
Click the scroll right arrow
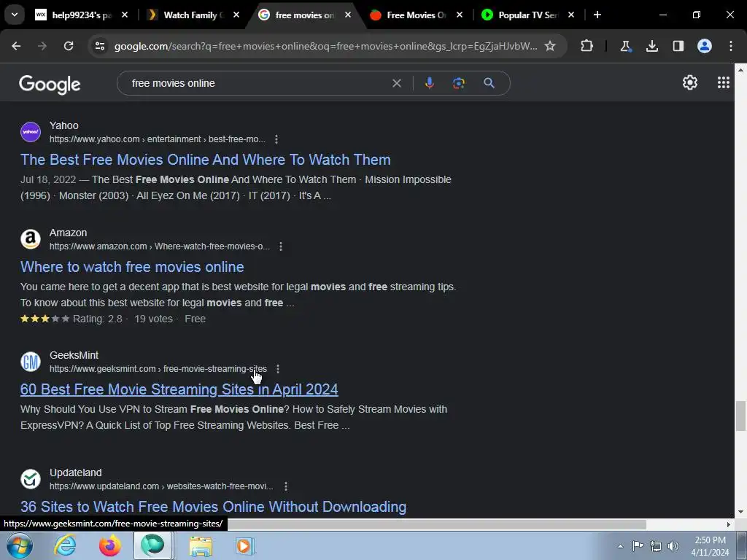729,524
